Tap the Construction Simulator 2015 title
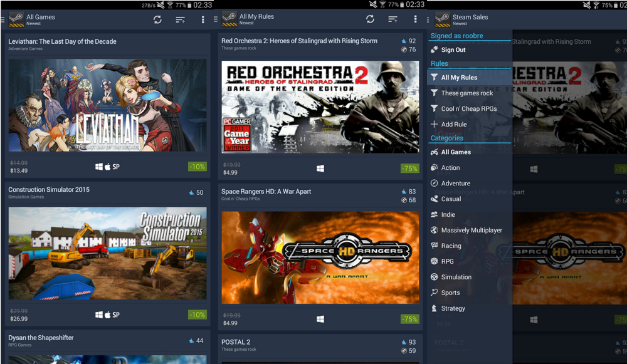Image resolution: width=627 pixels, height=364 pixels. coord(49,190)
